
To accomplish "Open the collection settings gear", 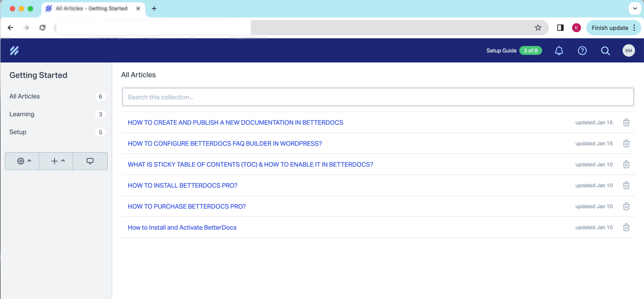I will click(19, 161).
